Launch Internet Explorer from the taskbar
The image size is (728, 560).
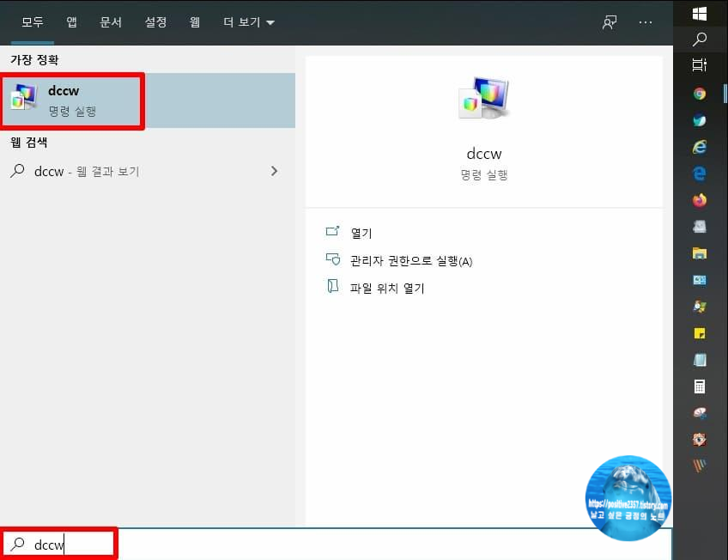pyautogui.click(x=699, y=147)
